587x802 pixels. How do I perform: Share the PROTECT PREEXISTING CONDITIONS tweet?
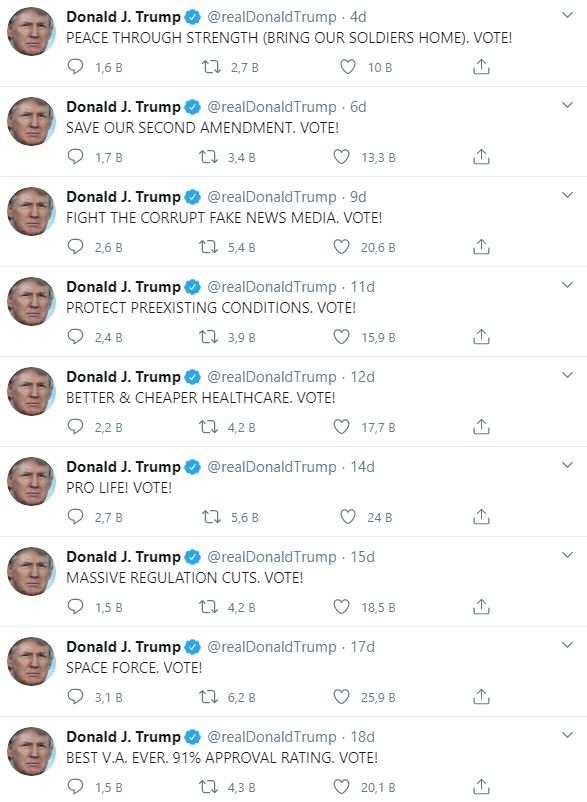[481, 337]
